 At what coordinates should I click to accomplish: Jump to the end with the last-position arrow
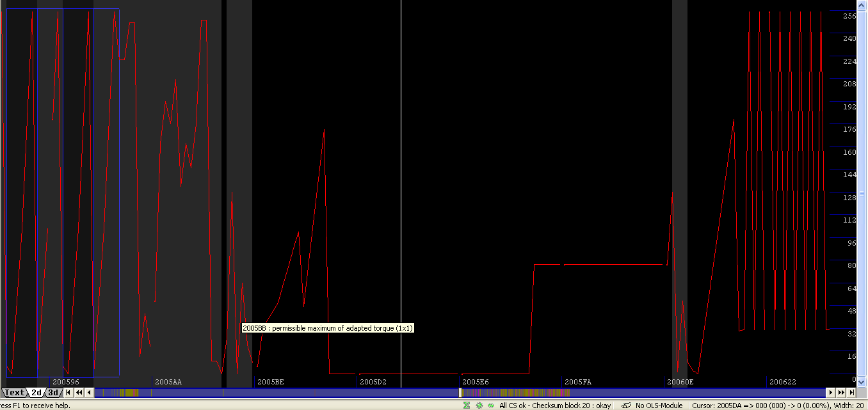coord(851,393)
